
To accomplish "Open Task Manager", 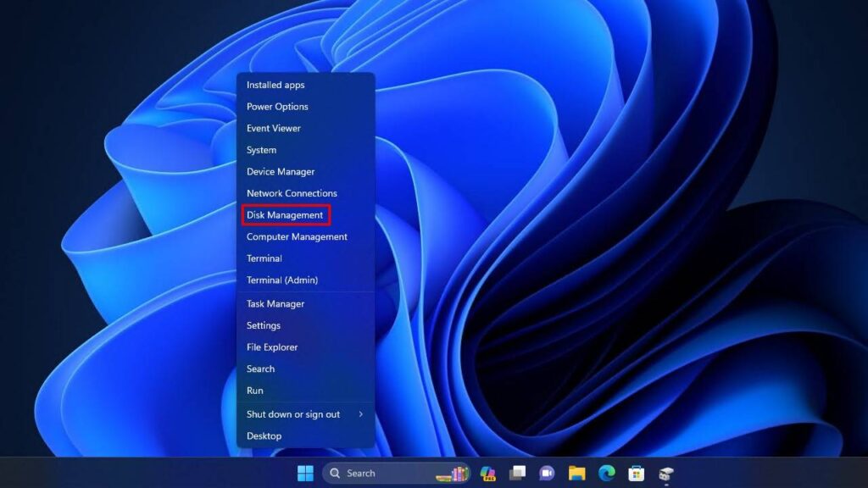I will pyautogui.click(x=275, y=303).
